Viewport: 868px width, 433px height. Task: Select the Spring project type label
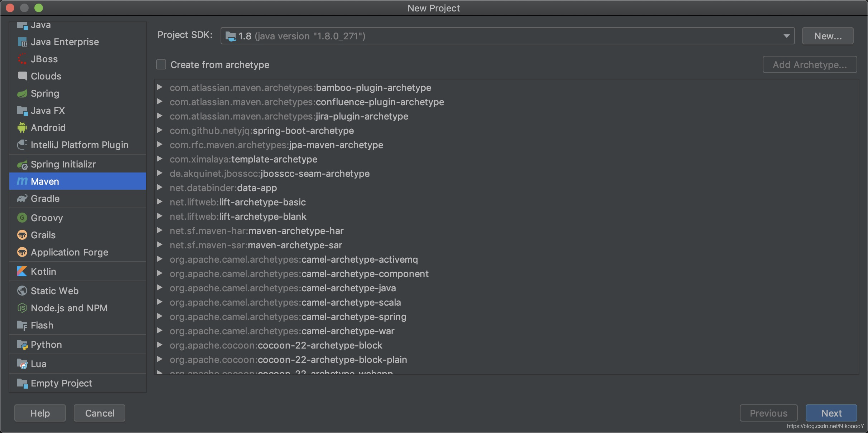click(45, 93)
